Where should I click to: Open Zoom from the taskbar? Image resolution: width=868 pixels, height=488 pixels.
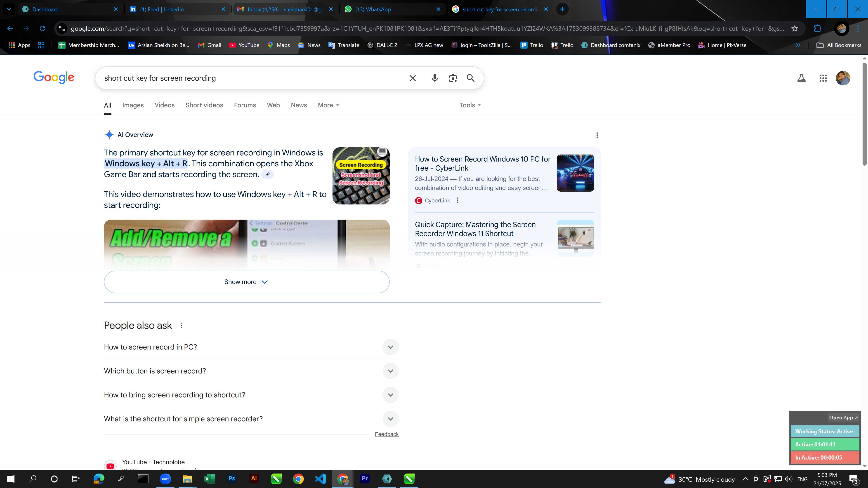(165, 479)
